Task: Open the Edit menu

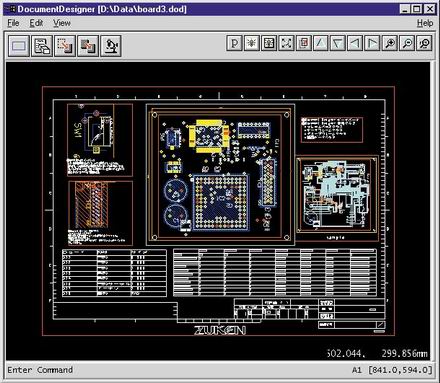Action: point(36,23)
